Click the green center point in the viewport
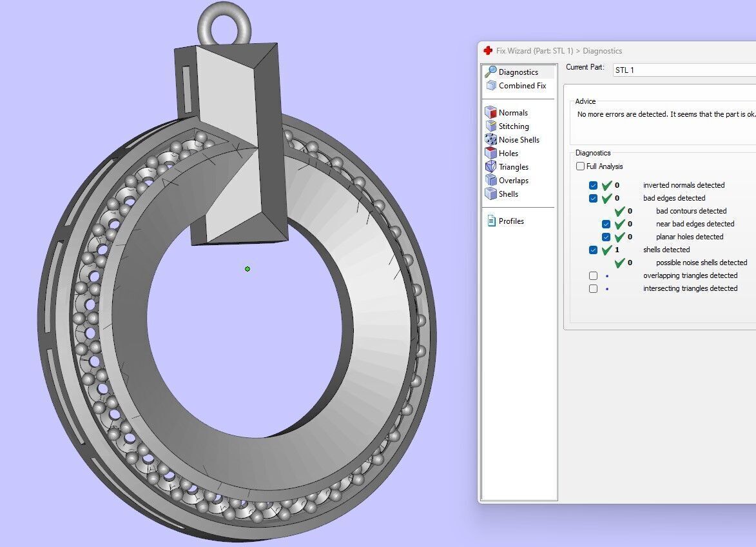756x547 pixels. click(247, 269)
